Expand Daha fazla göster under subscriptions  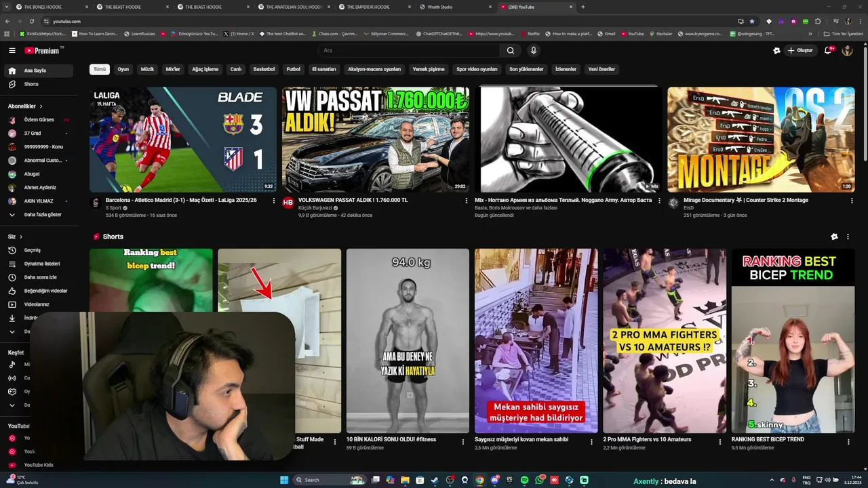click(x=39, y=214)
